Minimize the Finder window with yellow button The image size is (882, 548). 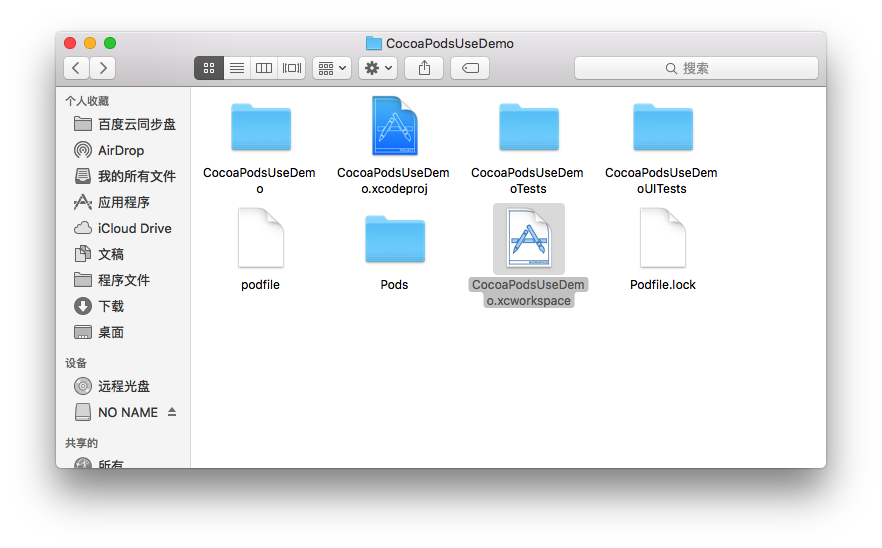coord(90,43)
